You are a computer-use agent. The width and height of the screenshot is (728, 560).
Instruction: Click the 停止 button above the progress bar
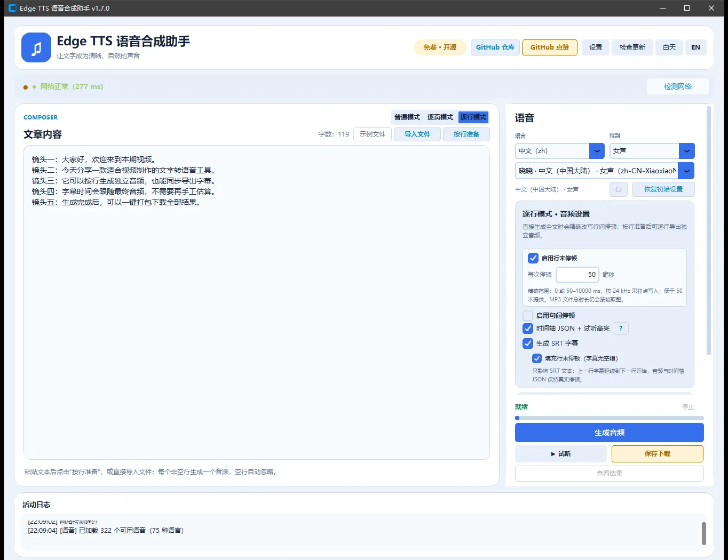688,407
